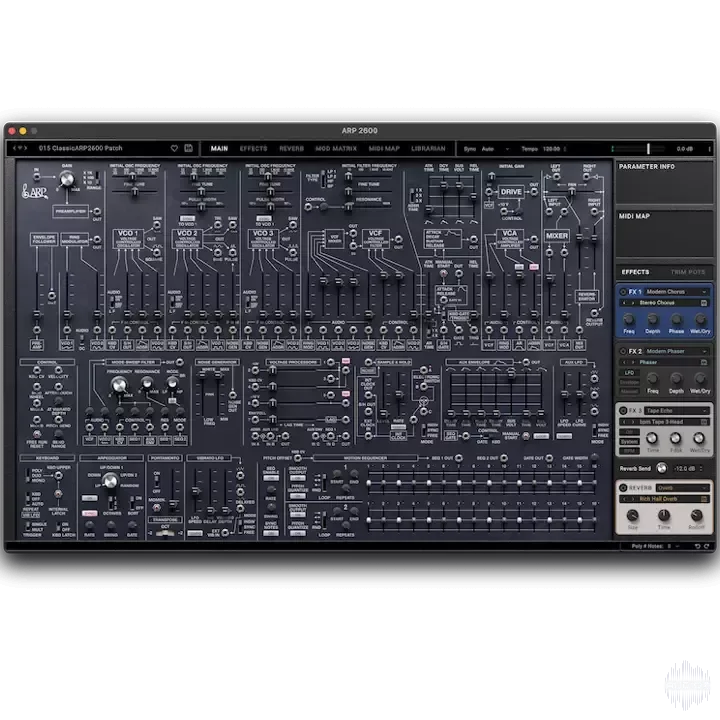The height and width of the screenshot is (720, 720).
Task: Click the Arpeggiator Rate knob
Action: pyautogui.click(x=90, y=525)
